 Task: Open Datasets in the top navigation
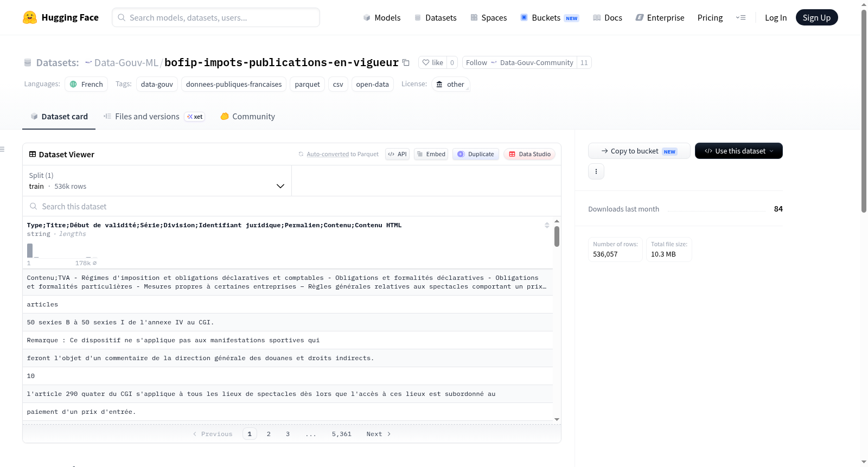[x=436, y=17]
